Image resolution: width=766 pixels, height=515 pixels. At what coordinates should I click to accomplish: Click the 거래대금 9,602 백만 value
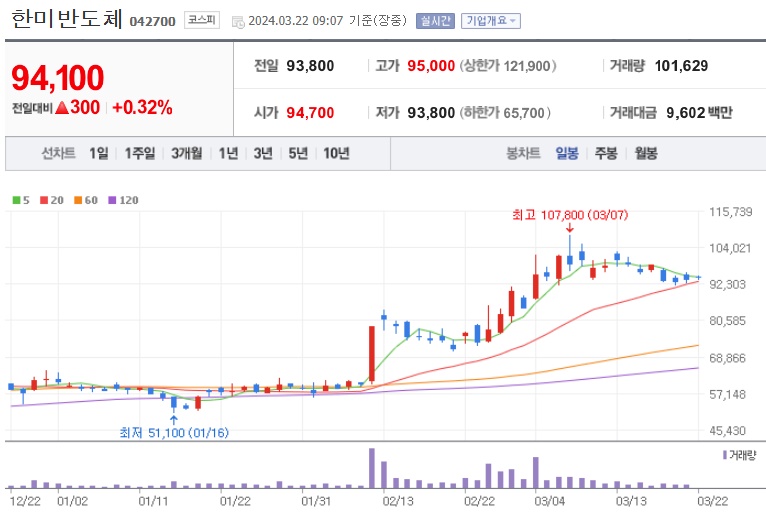pos(699,113)
